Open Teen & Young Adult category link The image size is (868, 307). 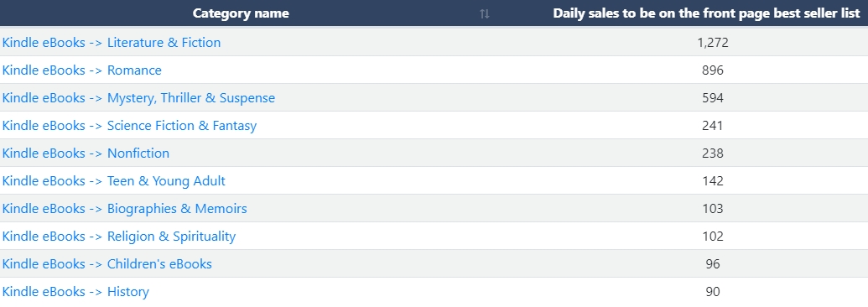[x=113, y=180]
